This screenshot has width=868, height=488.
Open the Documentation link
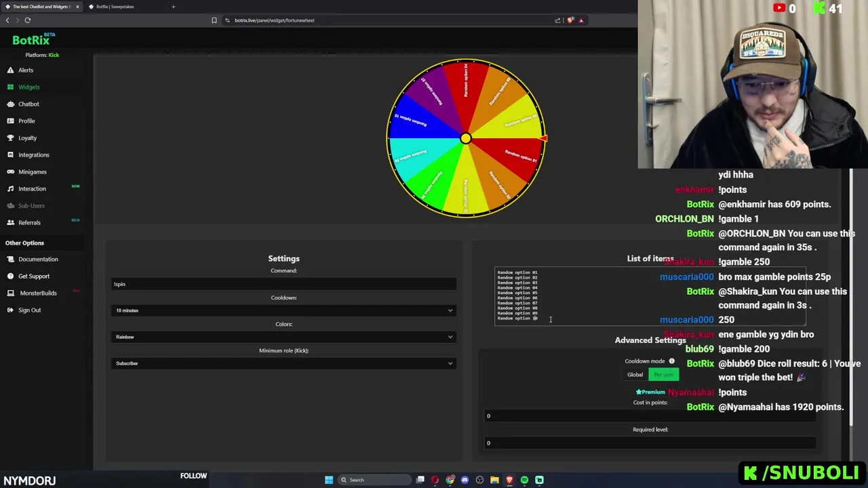point(38,260)
